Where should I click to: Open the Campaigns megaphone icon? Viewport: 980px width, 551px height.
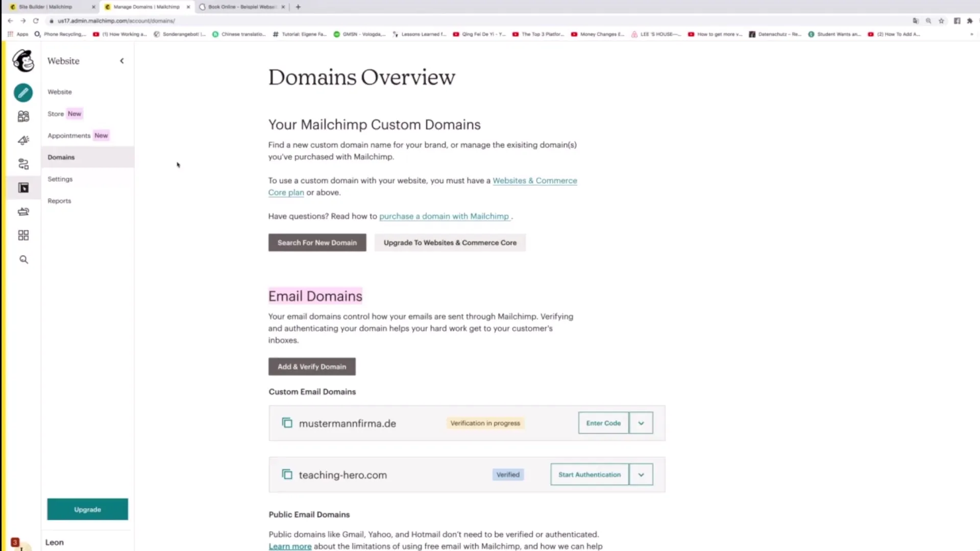click(23, 140)
